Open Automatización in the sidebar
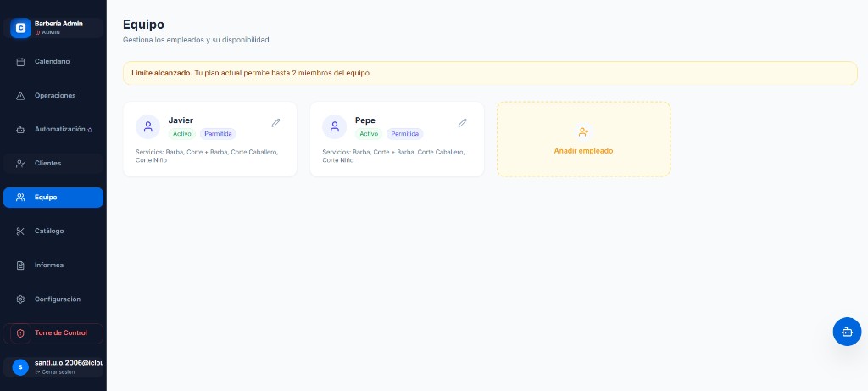This screenshot has height=391, width=868. 53,130
